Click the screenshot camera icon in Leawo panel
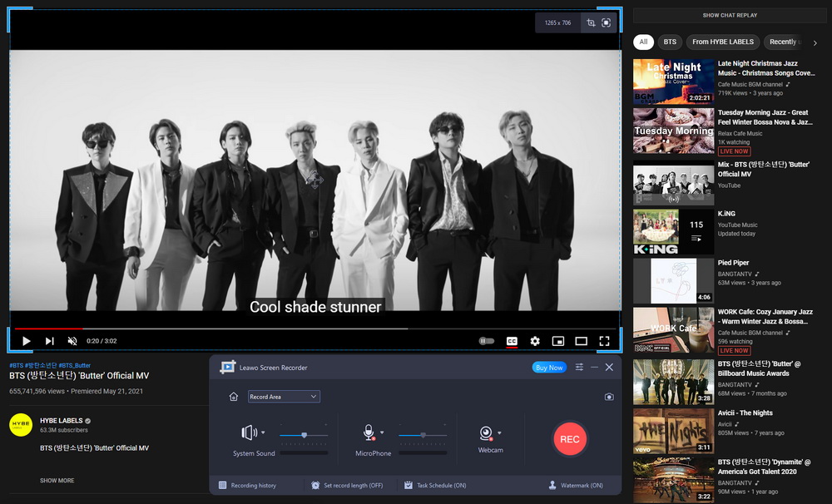 pos(609,398)
